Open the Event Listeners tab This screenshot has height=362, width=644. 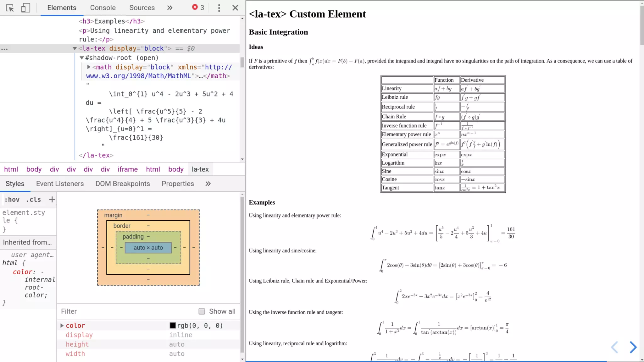60,184
